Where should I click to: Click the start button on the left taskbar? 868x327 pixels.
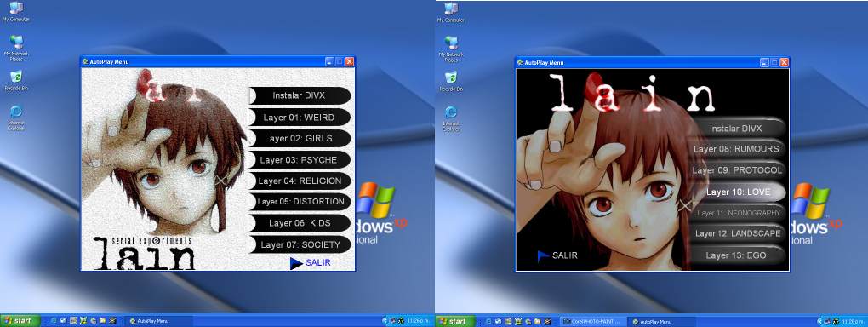click(x=20, y=320)
